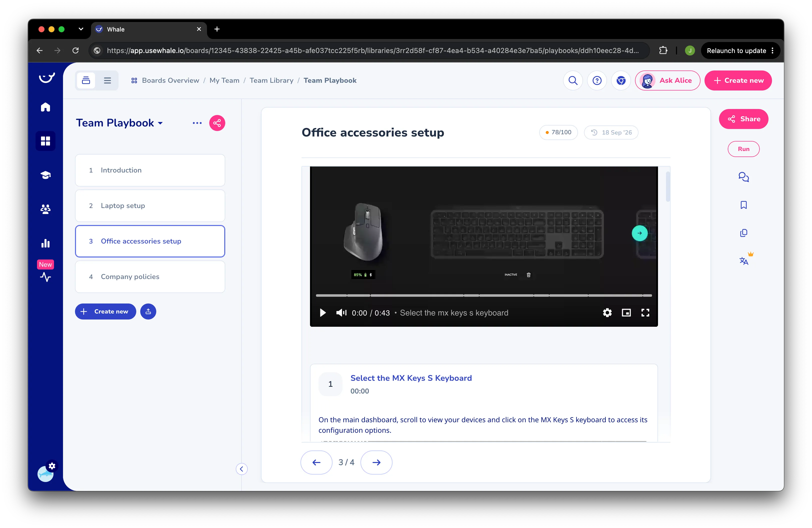Open browser profile J avatar
Screen dimensions: 812x528
[x=690, y=50]
